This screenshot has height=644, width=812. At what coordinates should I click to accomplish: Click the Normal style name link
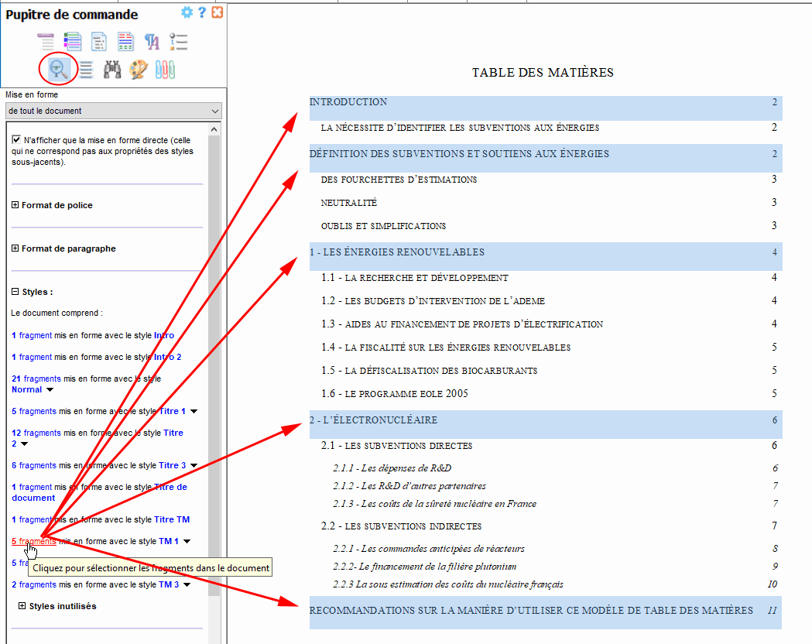coord(27,390)
